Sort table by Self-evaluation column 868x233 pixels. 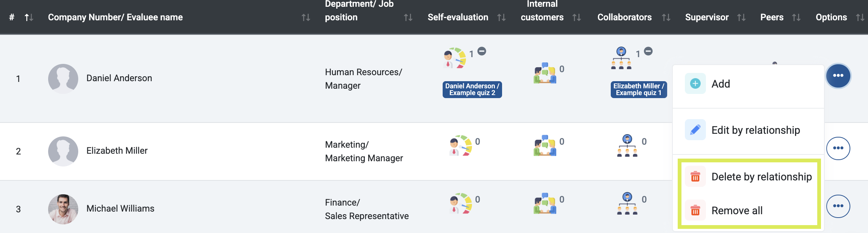[501, 17]
